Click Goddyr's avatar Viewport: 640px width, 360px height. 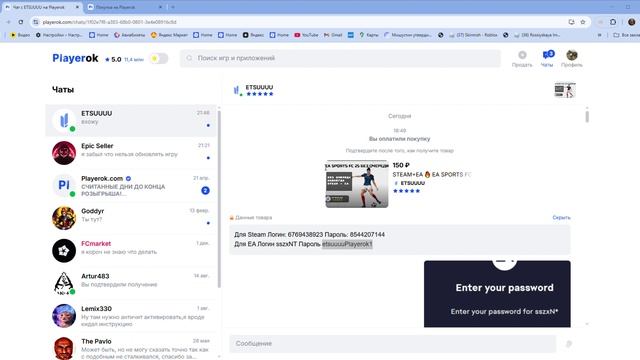coord(64,218)
